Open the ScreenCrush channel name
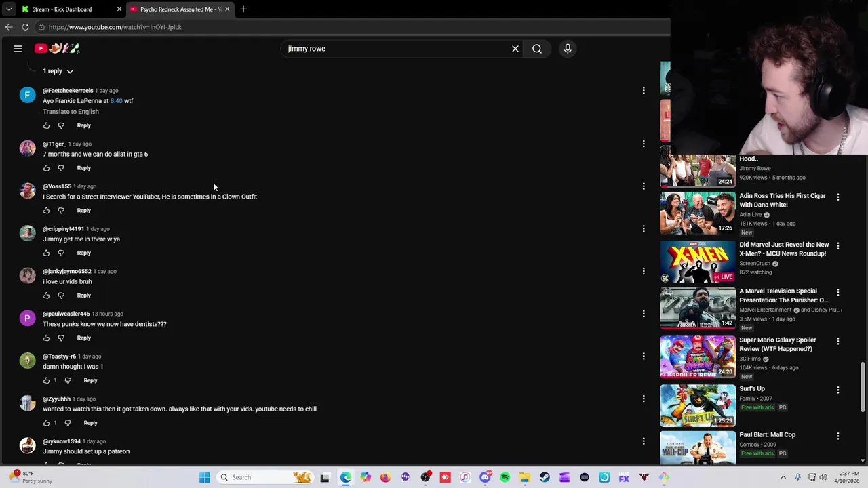 tap(755, 264)
